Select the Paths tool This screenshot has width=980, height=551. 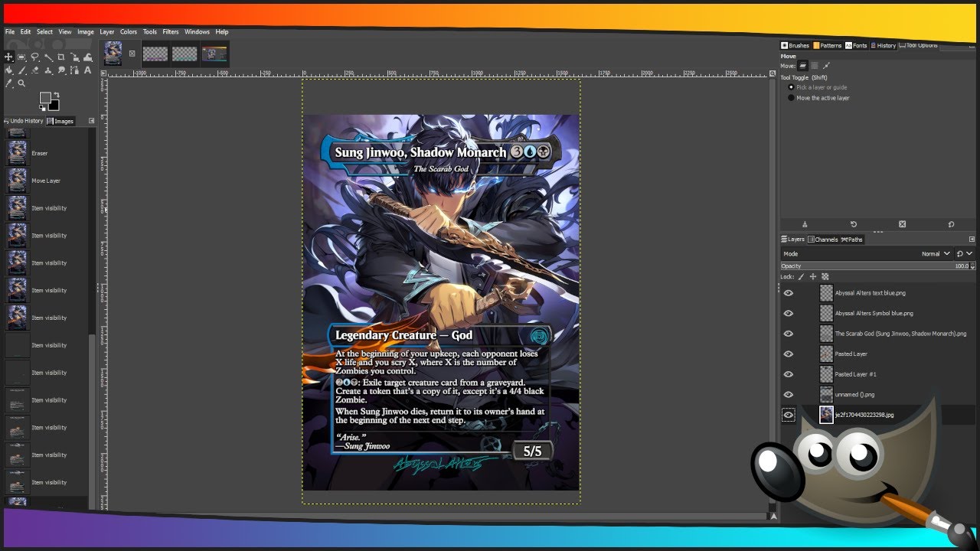(75, 70)
